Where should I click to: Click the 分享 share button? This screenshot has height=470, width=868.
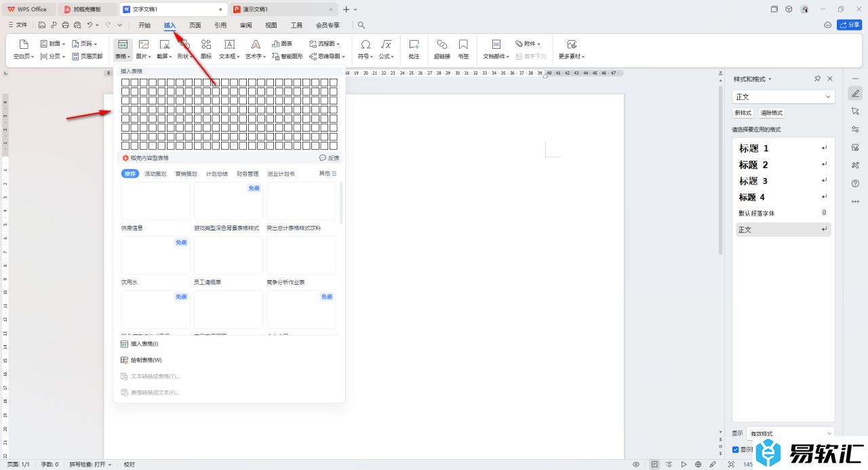pos(849,25)
